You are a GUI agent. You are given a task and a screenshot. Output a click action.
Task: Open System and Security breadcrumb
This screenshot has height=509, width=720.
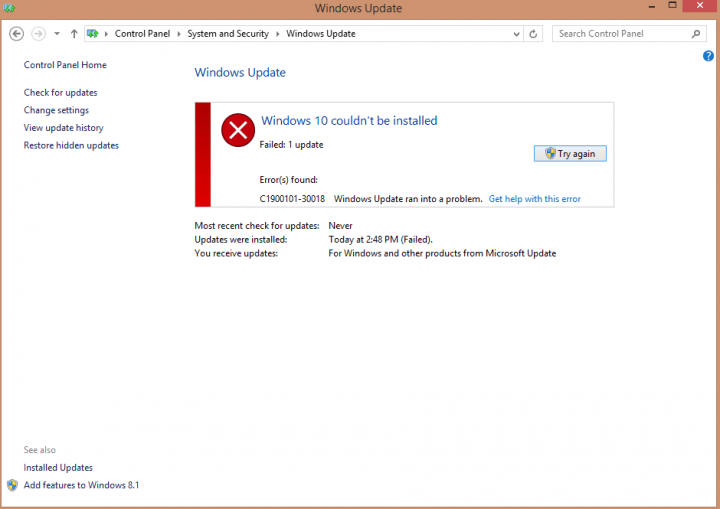228,34
